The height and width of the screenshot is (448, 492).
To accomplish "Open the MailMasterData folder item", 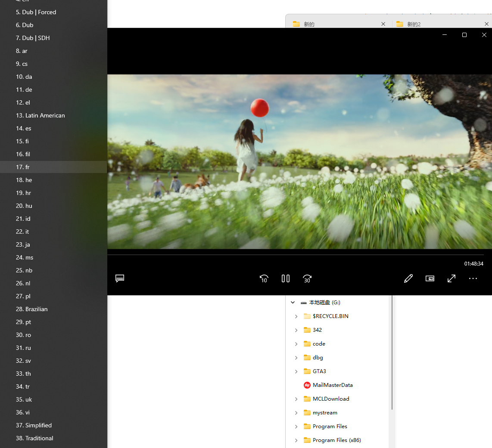I will point(332,385).
